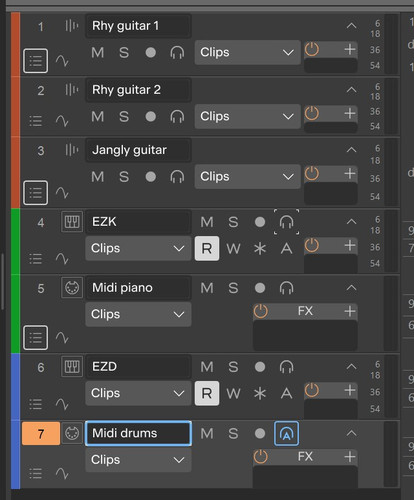This screenshot has height=500, width=414.
Task: Open the Clips dropdown on Midi drums
Action: [138, 460]
